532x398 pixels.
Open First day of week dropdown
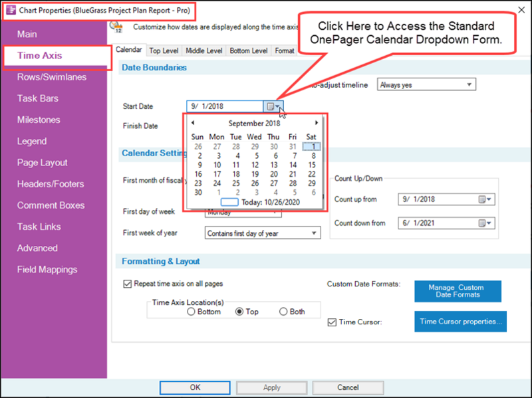pos(243,213)
